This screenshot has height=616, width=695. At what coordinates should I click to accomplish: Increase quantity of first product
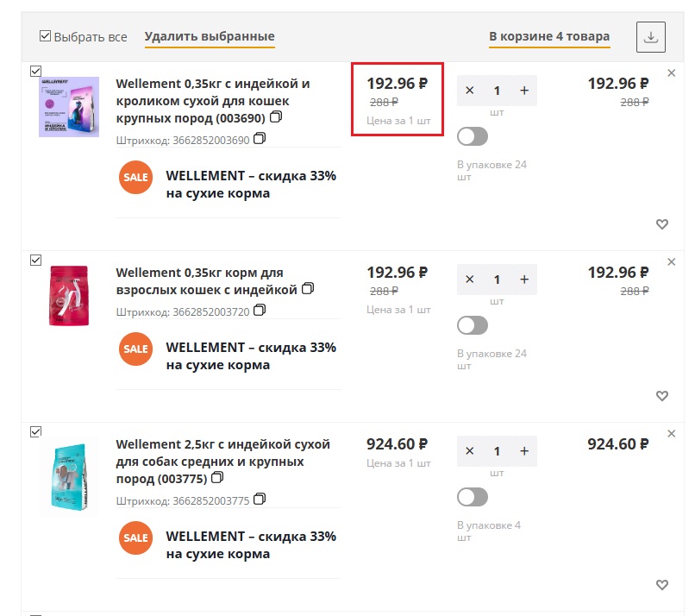[524, 91]
